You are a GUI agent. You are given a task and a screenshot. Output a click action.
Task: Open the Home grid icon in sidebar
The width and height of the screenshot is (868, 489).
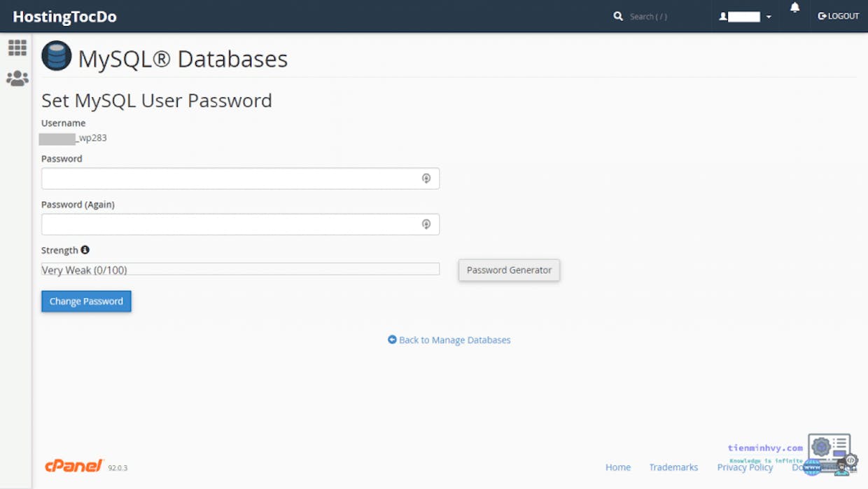pos(17,48)
